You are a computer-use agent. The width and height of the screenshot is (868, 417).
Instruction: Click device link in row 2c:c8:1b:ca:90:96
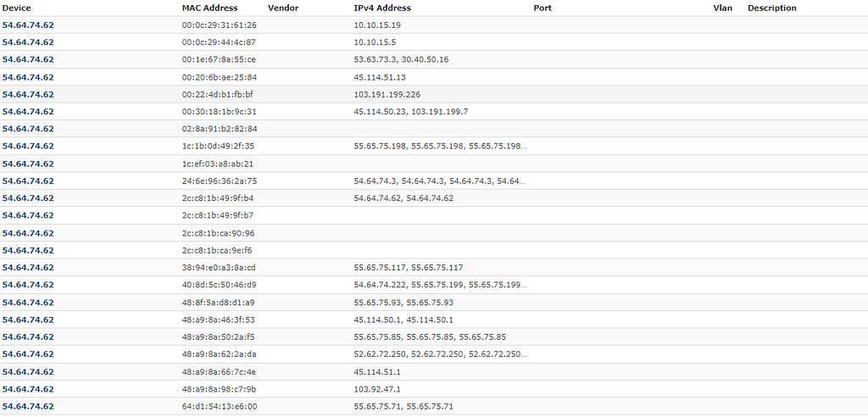pos(28,232)
